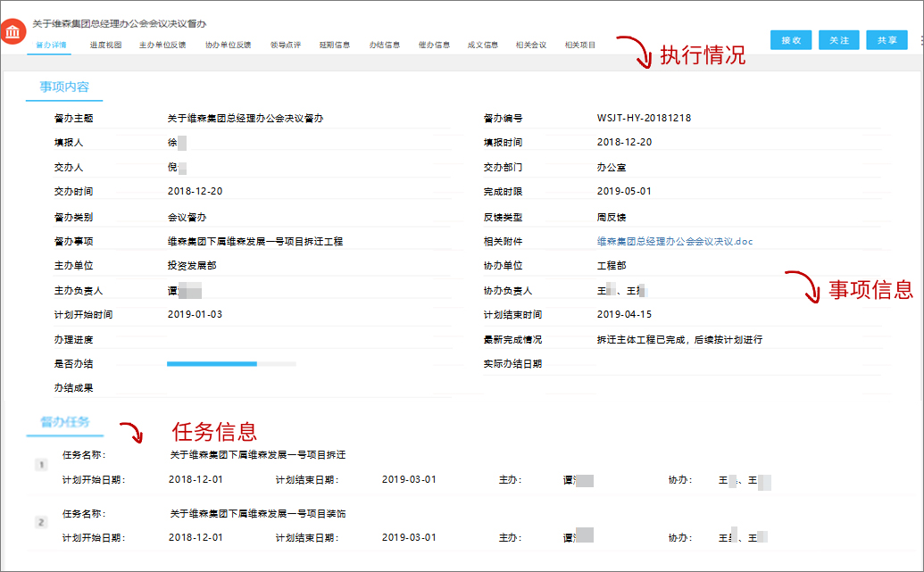Select task number 2 badge

41,523
